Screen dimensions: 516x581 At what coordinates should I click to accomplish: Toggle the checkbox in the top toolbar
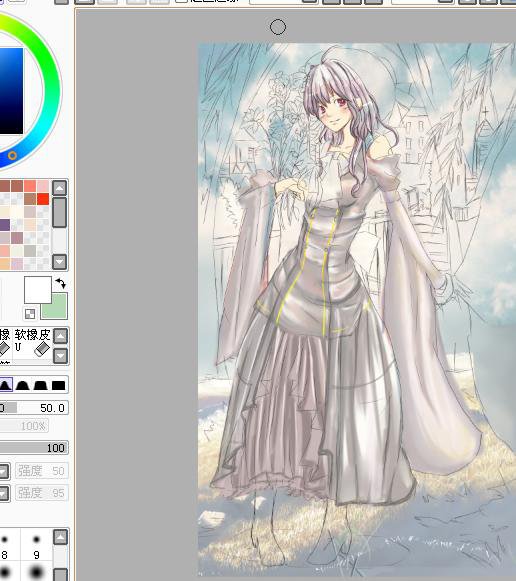[181, 1]
